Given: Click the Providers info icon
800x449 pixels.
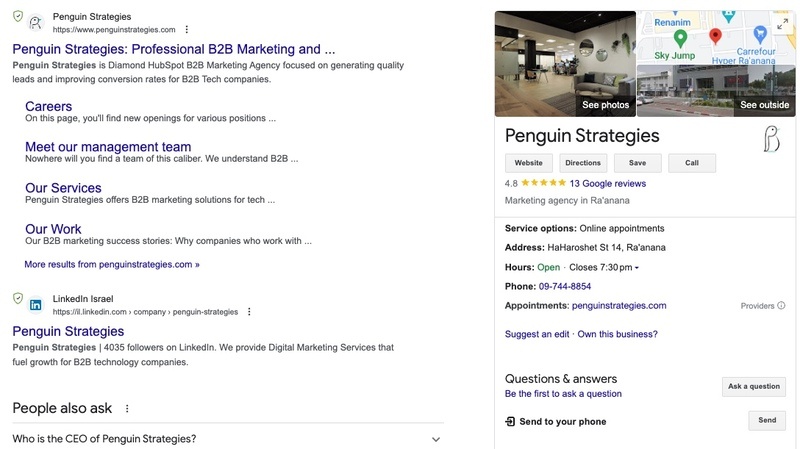Looking at the screenshot, I should [781, 306].
